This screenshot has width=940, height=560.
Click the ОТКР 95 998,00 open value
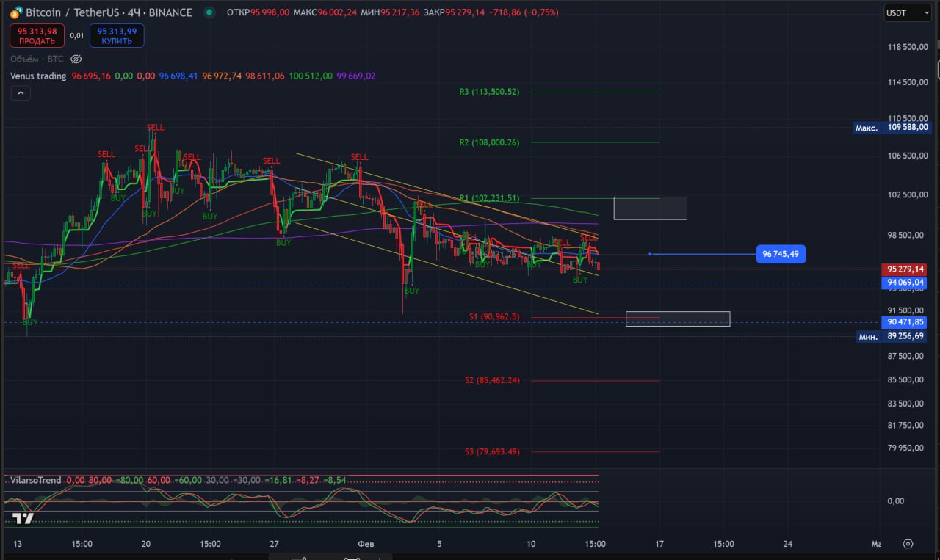(x=258, y=12)
